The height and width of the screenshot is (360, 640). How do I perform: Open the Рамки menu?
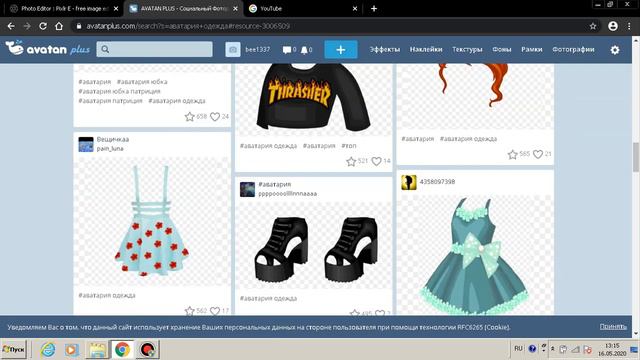(531, 49)
